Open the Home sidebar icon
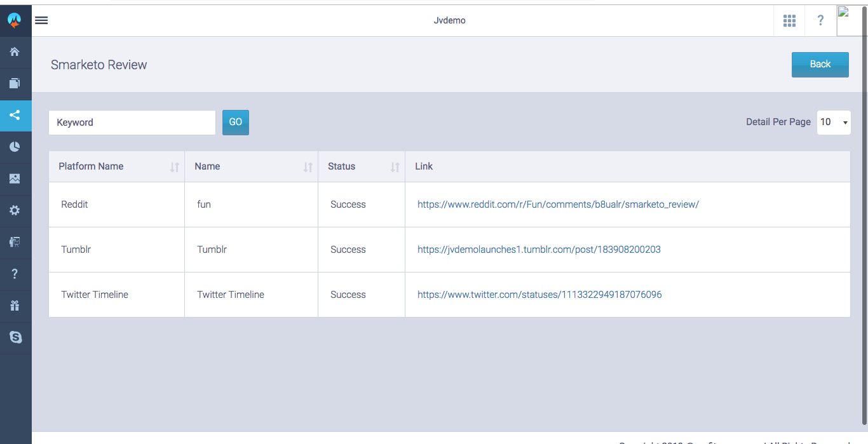The width and height of the screenshot is (868, 444). [15, 52]
